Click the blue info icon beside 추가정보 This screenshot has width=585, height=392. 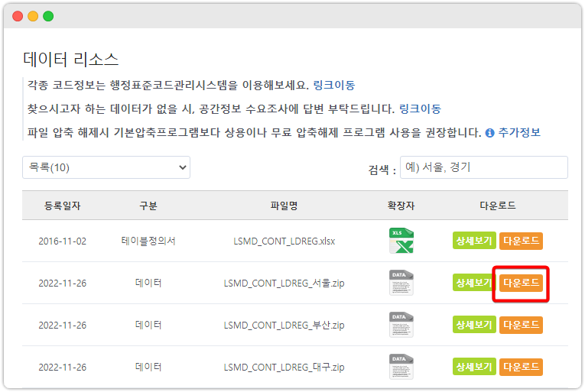pyautogui.click(x=489, y=133)
